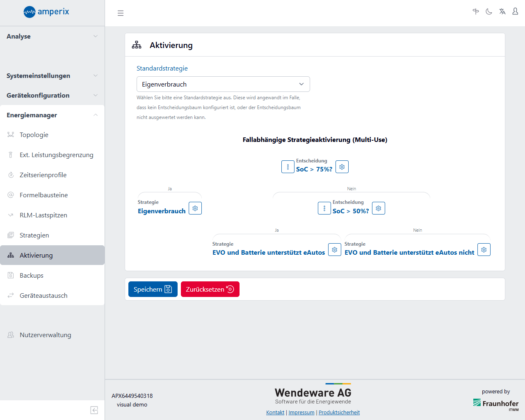Toggle dark mode with the moon icon
Viewport: 525px width, 420px height.
click(489, 11)
